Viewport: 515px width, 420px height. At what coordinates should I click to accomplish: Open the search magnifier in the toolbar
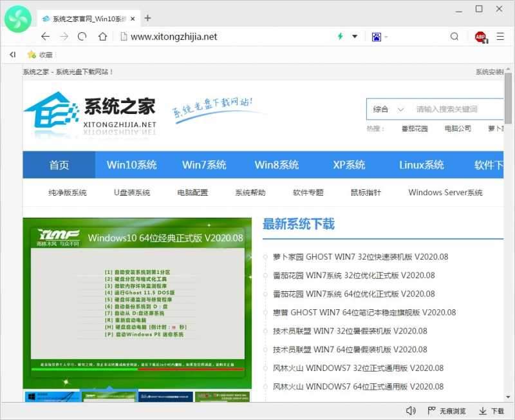point(454,37)
